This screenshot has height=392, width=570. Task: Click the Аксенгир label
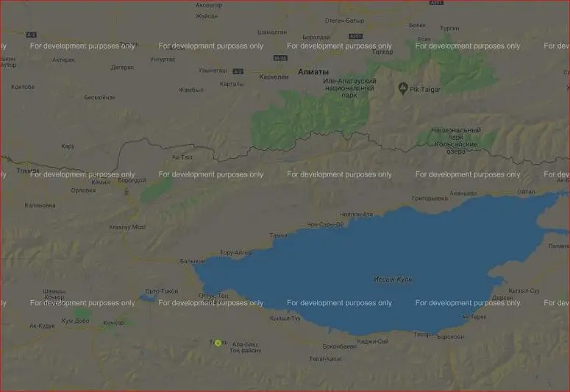(209, 5)
